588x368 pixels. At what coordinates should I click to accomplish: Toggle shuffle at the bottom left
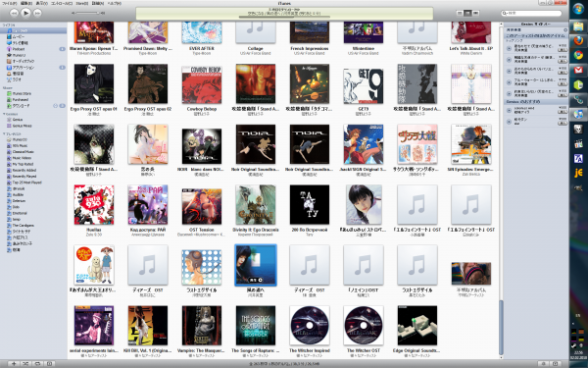pyautogui.click(x=25, y=363)
